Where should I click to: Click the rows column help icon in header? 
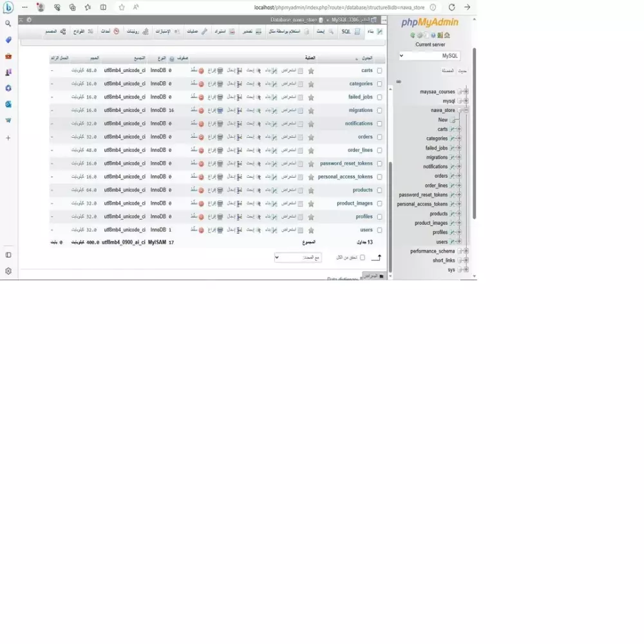pyautogui.click(x=172, y=59)
